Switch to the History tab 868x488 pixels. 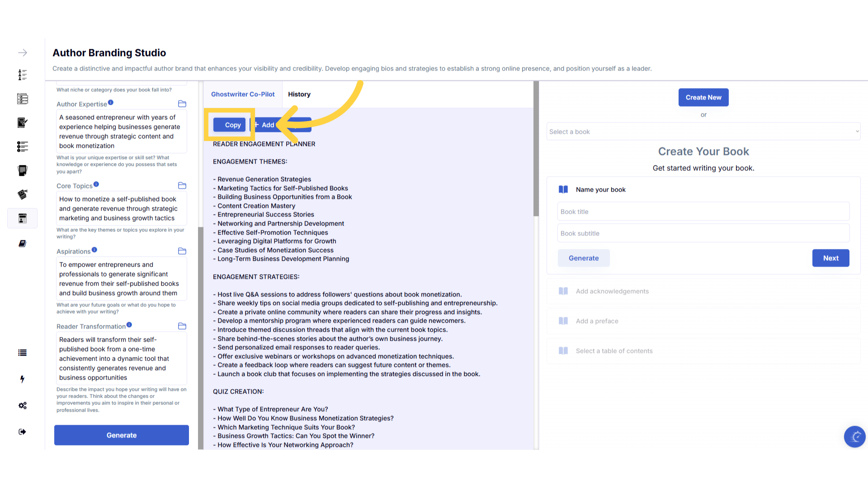pos(299,94)
